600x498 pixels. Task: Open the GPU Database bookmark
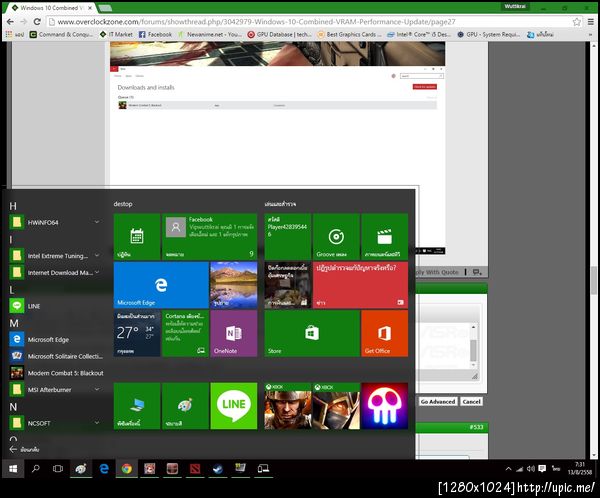[280, 34]
